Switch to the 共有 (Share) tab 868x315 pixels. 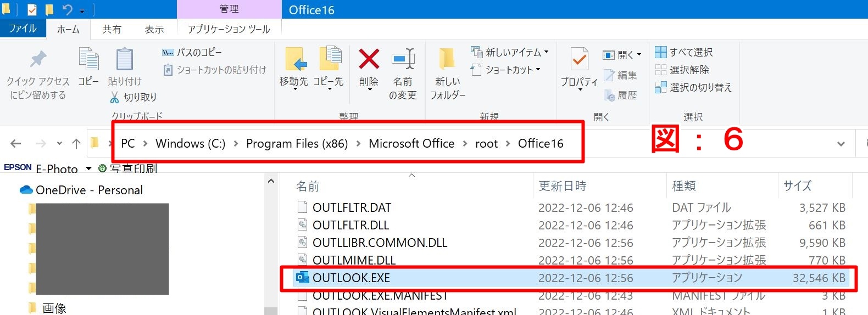coord(112,29)
